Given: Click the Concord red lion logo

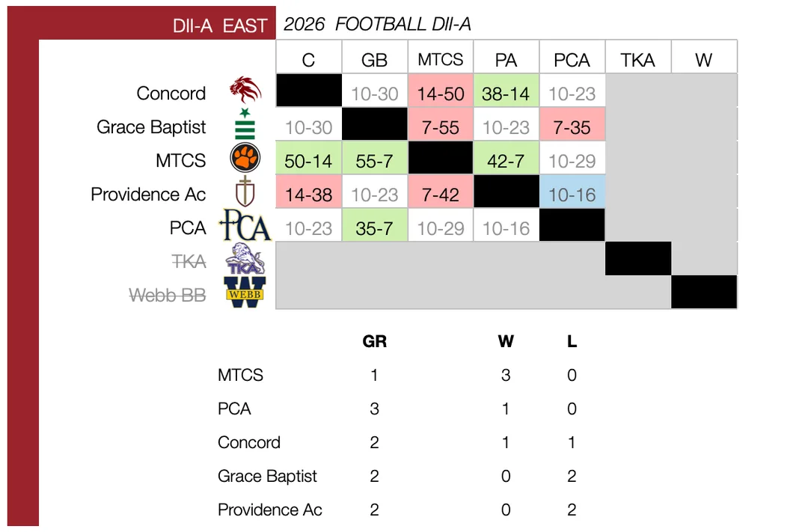Looking at the screenshot, I should 245,90.
